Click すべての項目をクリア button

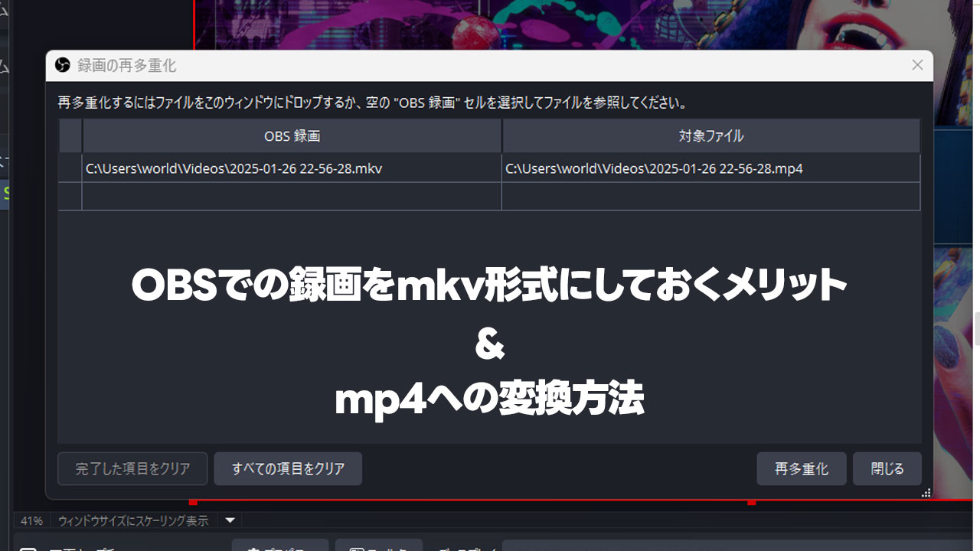click(288, 469)
